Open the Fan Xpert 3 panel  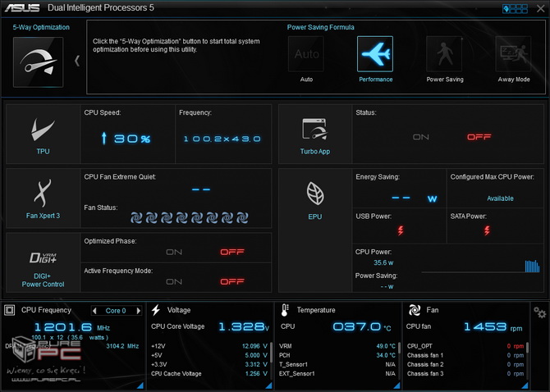point(44,198)
